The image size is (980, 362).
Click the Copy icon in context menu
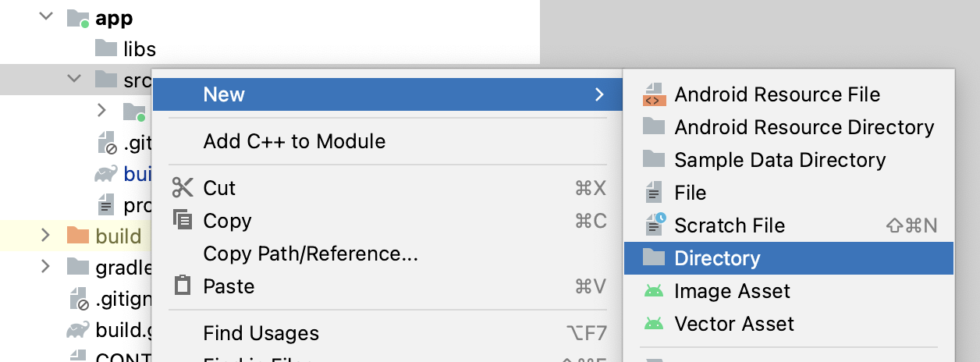click(x=183, y=221)
